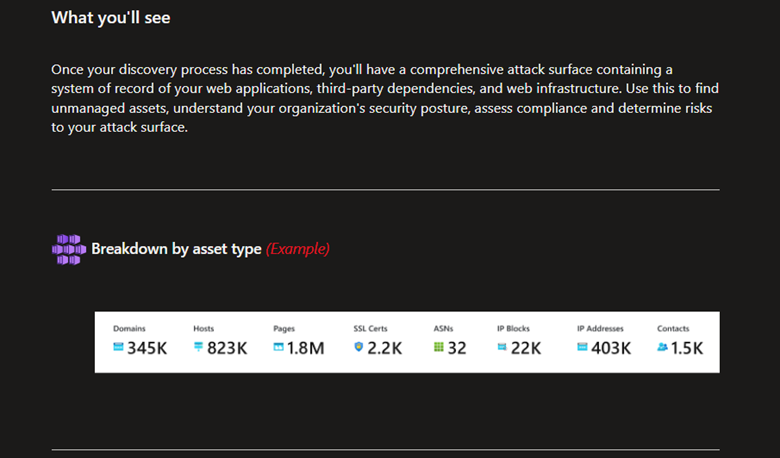This screenshot has height=458, width=780.
Task: Select the 1.8M Pages count
Action: tap(305, 348)
